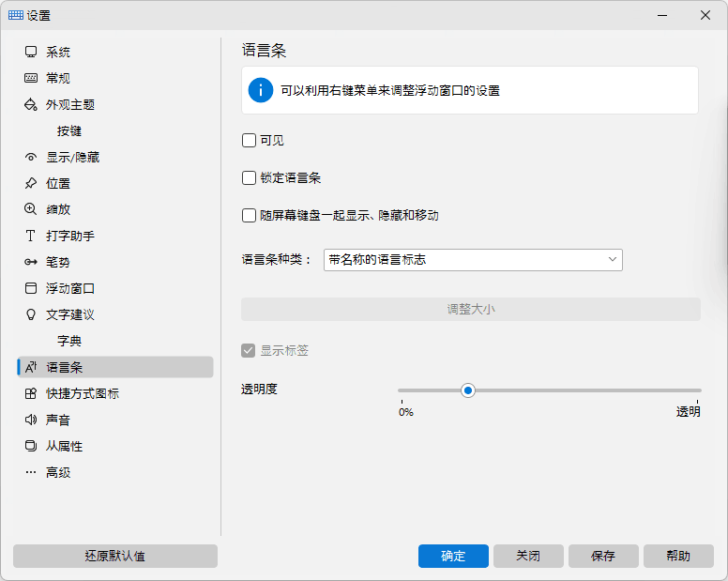Confirm with the 确定 button
This screenshot has height=581, width=728.
453,556
